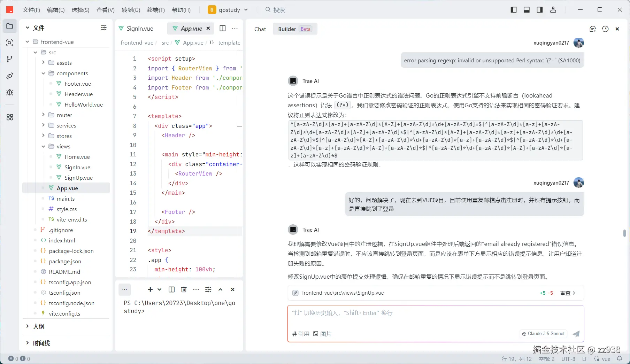Split the editor with the split icon

click(x=223, y=28)
